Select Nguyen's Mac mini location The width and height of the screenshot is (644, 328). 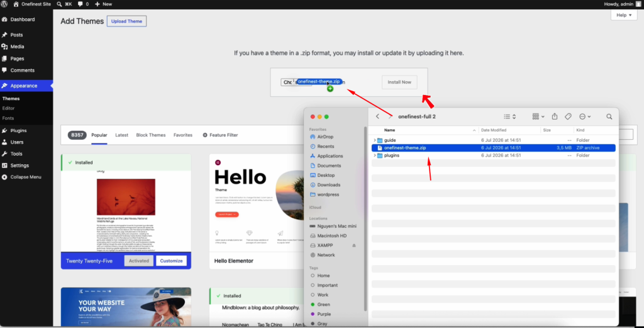[x=333, y=226]
